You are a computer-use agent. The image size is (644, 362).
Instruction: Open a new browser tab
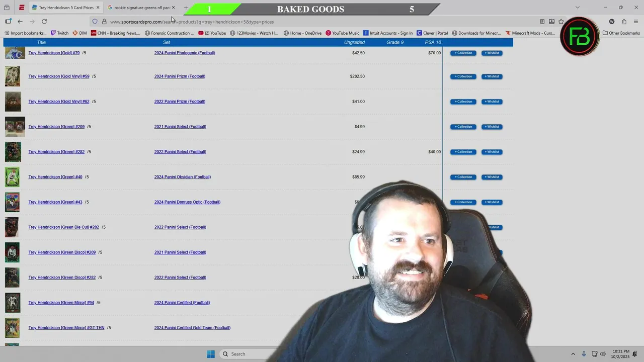coord(186,8)
